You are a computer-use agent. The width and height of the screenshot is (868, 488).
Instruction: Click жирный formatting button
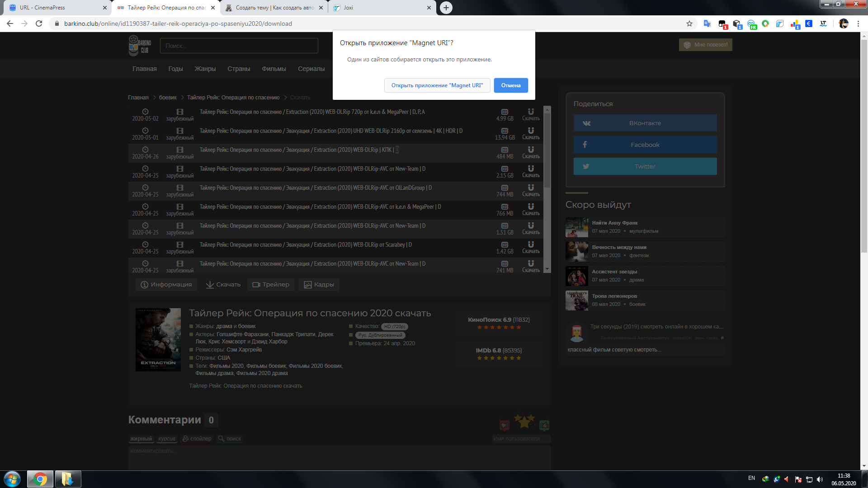[x=141, y=439]
